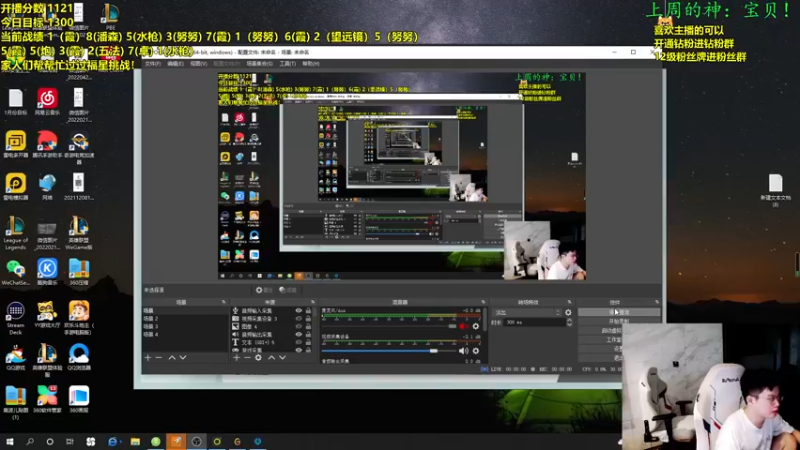Toggle visibility of 音频输出采集 source

click(298, 334)
